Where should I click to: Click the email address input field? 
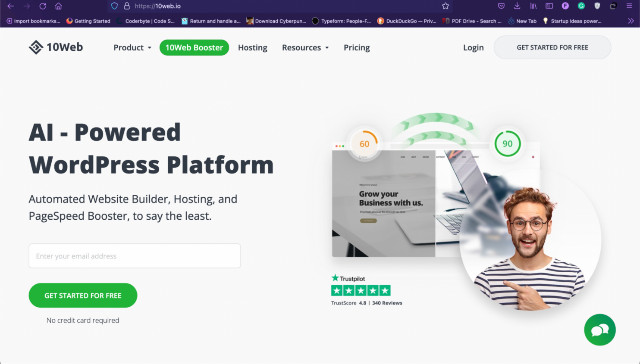pos(135,256)
